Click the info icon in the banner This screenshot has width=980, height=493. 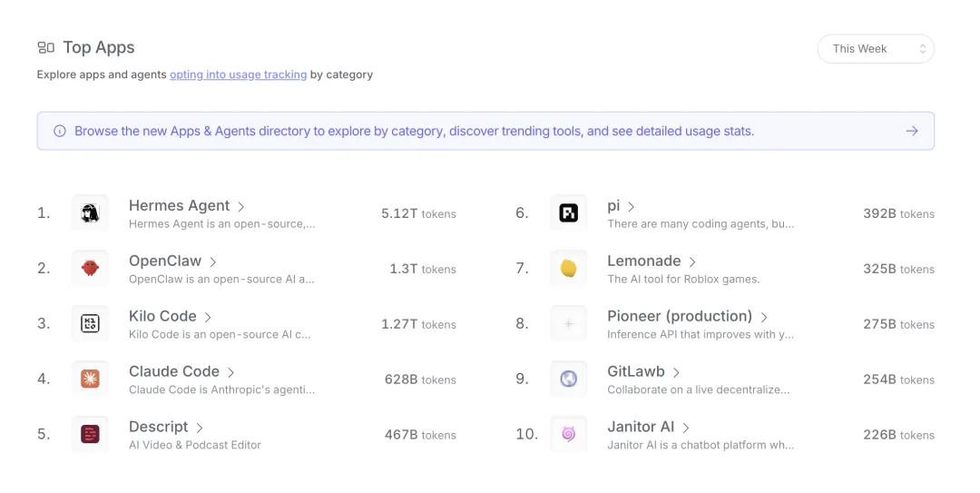click(59, 131)
